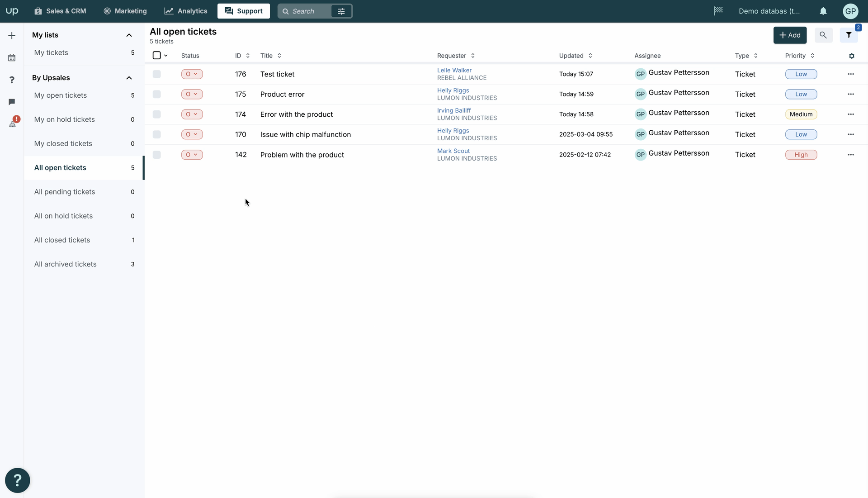The image size is (868, 498).
Task: Open the three-dot menu for ticket 170
Action: pyautogui.click(x=851, y=134)
